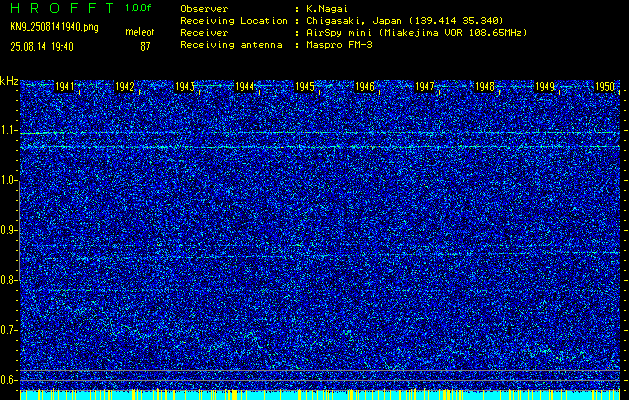The height and width of the screenshot is (400, 629).
Task: Click the 1946 time marker
Action: [x=365, y=87]
